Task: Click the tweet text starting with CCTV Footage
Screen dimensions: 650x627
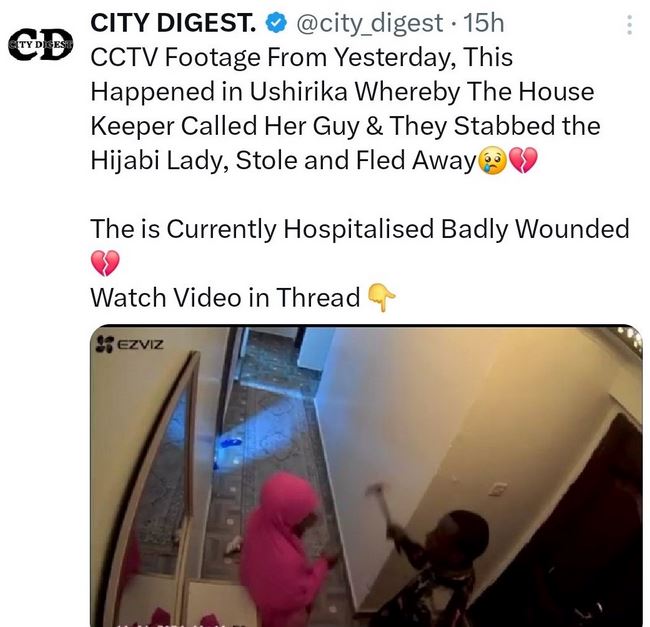Action: (x=345, y=109)
